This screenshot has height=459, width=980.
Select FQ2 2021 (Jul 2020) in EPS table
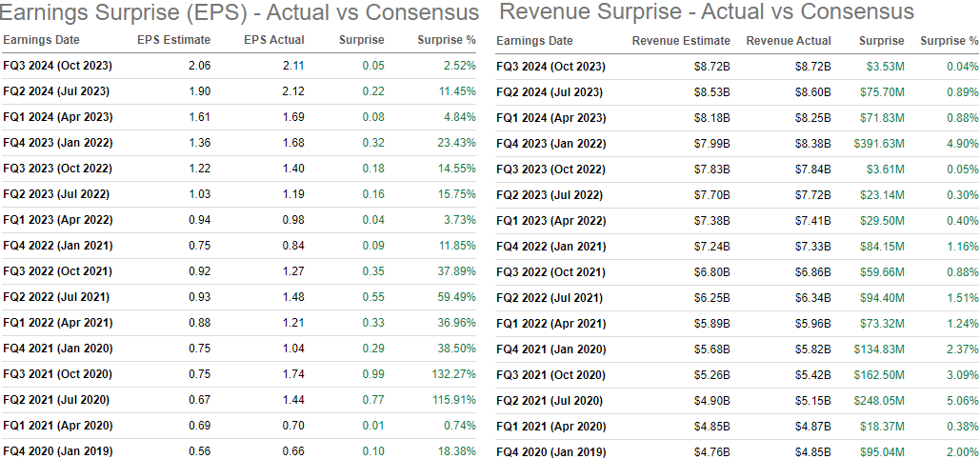tap(56, 400)
